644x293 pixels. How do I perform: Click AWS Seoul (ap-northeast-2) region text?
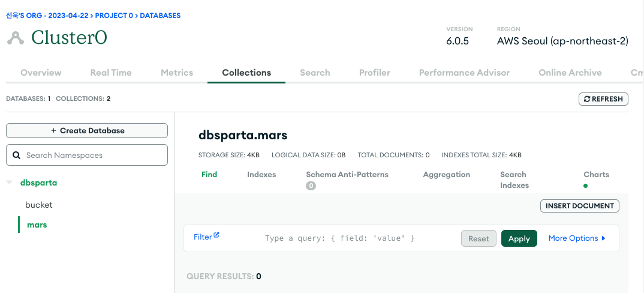pos(562,41)
